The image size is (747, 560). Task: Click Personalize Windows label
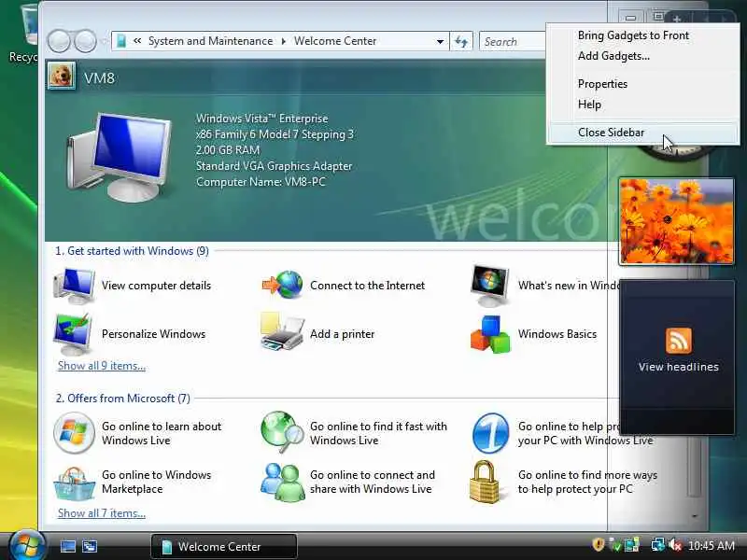coord(153,334)
